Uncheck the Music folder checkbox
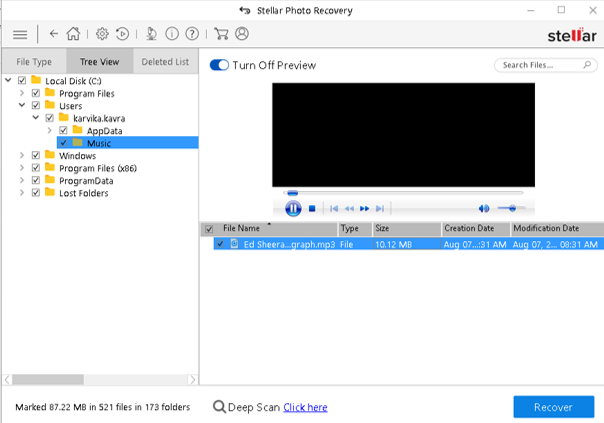 point(64,143)
